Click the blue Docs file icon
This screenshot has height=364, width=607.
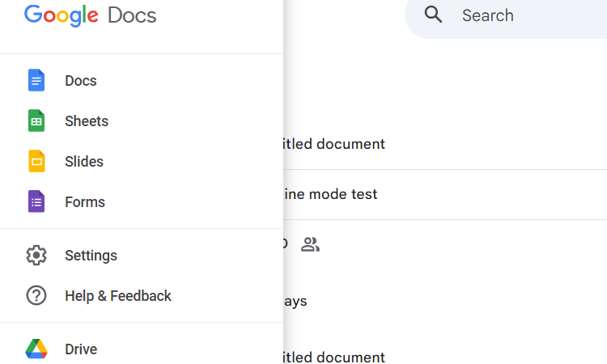[36, 81]
